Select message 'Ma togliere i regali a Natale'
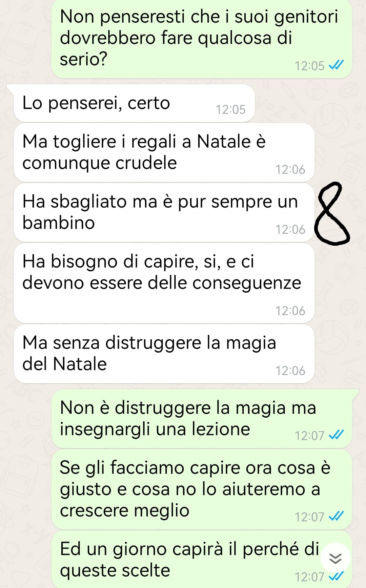Viewport: 366px width, 588px height. [164, 152]
